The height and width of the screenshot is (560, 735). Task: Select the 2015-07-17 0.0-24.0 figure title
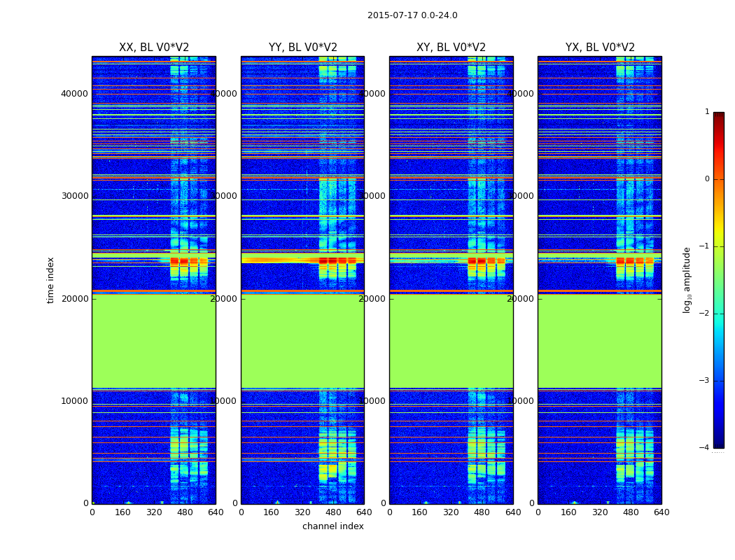click(412, 15)
